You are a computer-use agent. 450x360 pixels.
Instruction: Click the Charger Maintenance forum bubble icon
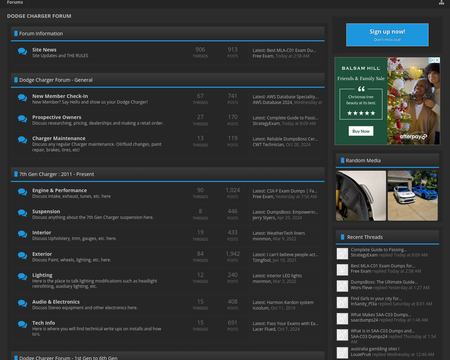pyautogui.click(x=22, y=140)
